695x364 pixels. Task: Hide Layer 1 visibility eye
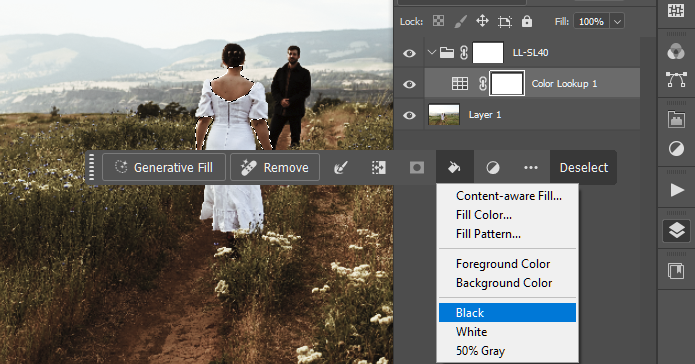(409, 115)
